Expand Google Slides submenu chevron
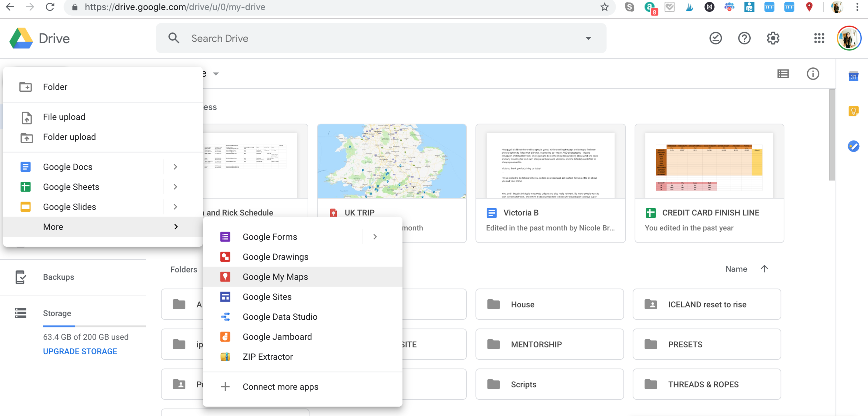Image resolution: width=868 pixels, height=416 pixels. [175, 207]
